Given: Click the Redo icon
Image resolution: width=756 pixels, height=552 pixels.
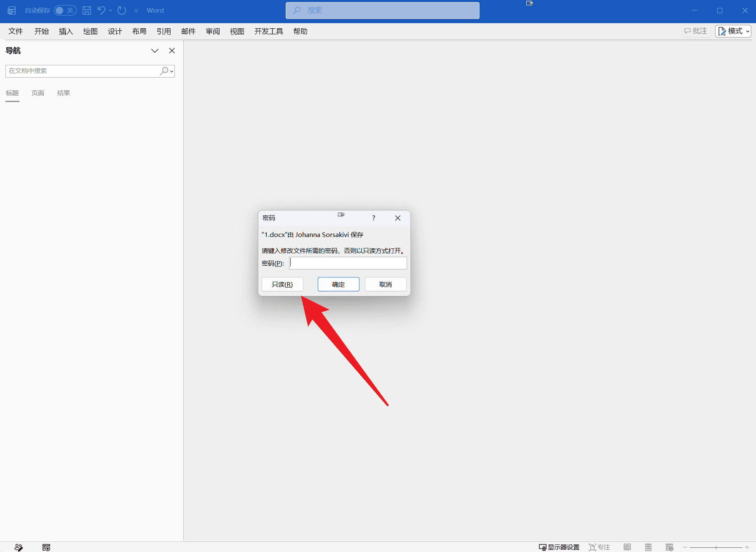Looking at the screenshot, I should click(122, 11).
